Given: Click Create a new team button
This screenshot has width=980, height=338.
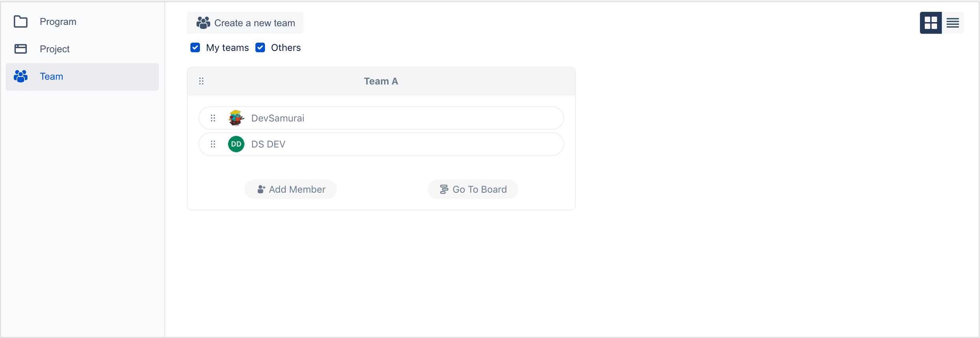Looking at the screenshot, I should (245, 23).
